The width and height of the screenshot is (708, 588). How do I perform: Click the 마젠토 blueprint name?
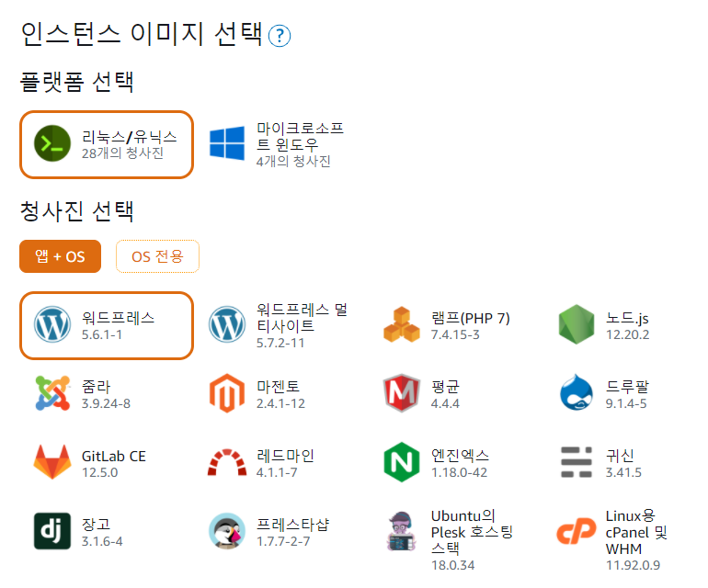(x=278, y=387)
